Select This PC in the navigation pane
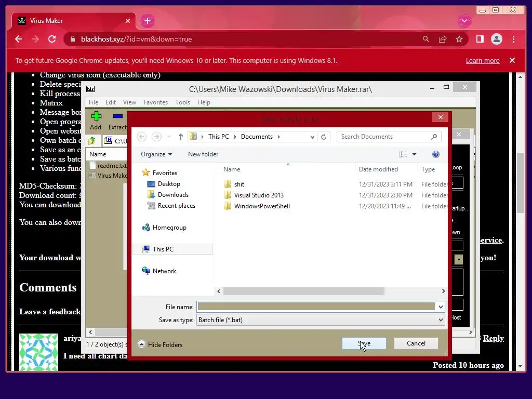The width and height of the screenshot is (532, 399). [174, 249]
